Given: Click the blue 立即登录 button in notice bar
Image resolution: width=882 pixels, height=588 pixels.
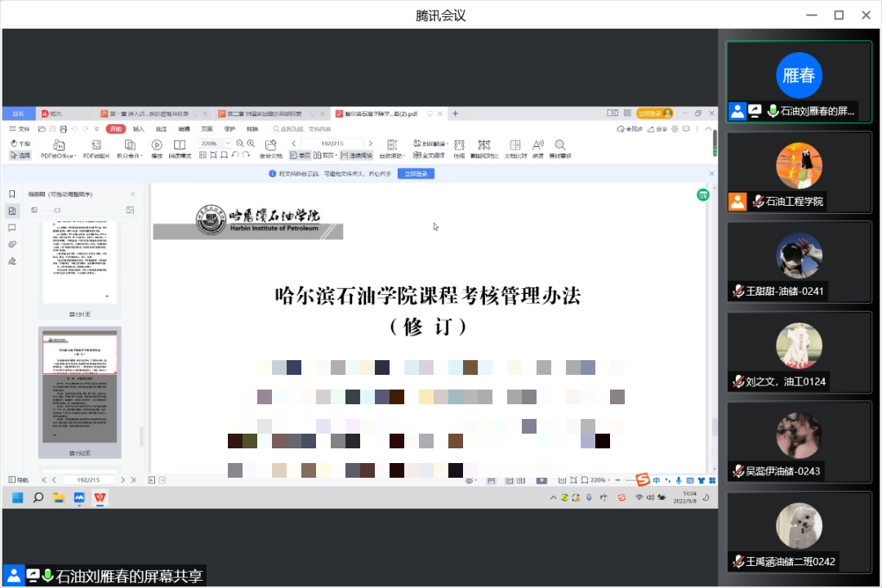Looking at the screenshot, I should (416, 174).
